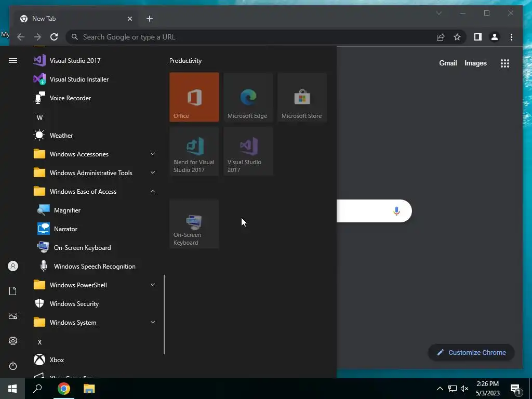Expand Windows PowerShell folder
Image resolution: width=532 pixels, height=399 pixels.
(x=95, y=285)
